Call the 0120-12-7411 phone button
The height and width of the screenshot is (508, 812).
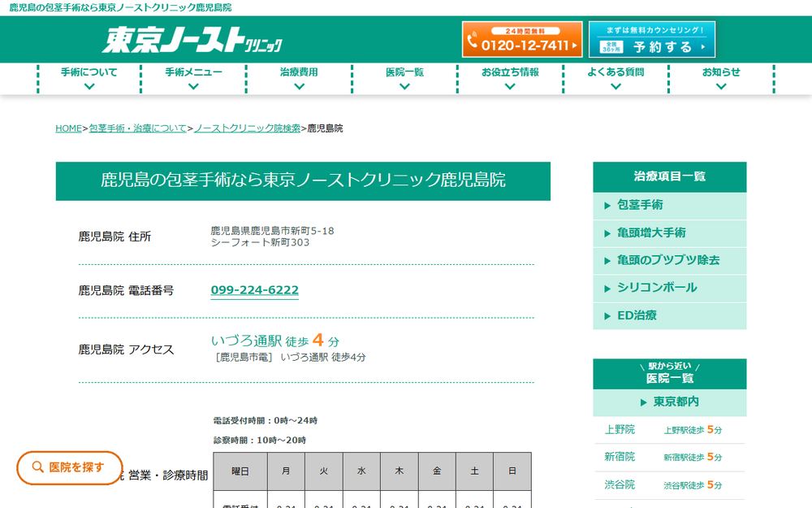[x=522, y=39]
